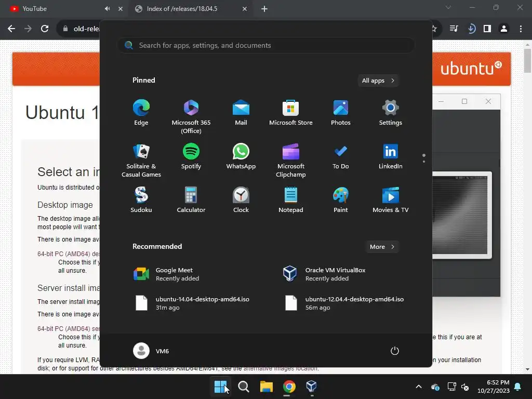Viewport: 532px width, 399px height.
Task: Launch Movies & TV
Action: pos(391,200)
